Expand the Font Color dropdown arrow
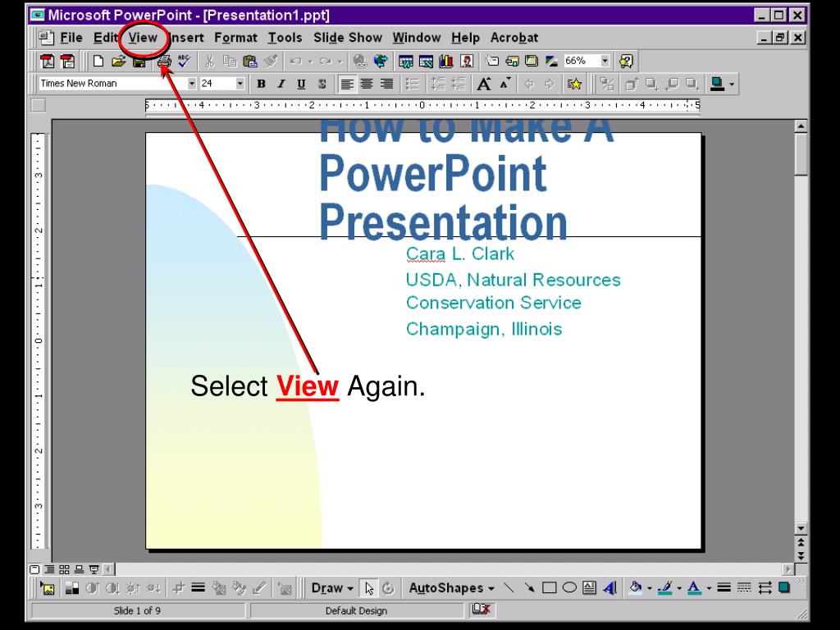 tap(708, 588)
